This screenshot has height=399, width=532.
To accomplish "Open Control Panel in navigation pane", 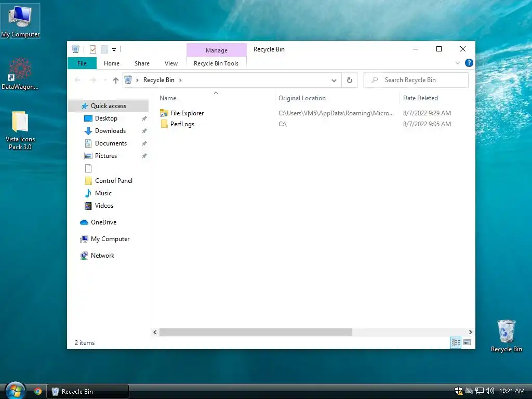I will tap(114, 181).
